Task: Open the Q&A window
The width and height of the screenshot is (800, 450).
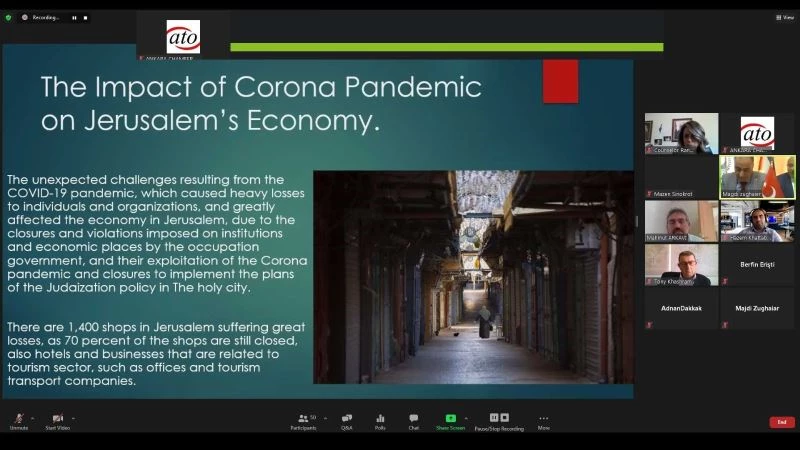Action: pos(346,420)
